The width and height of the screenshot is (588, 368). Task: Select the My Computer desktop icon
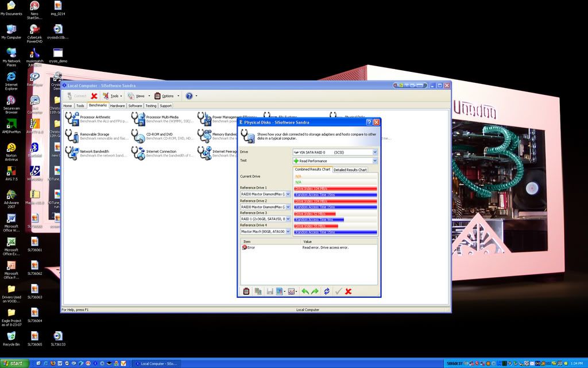click(x=11, y=32)
